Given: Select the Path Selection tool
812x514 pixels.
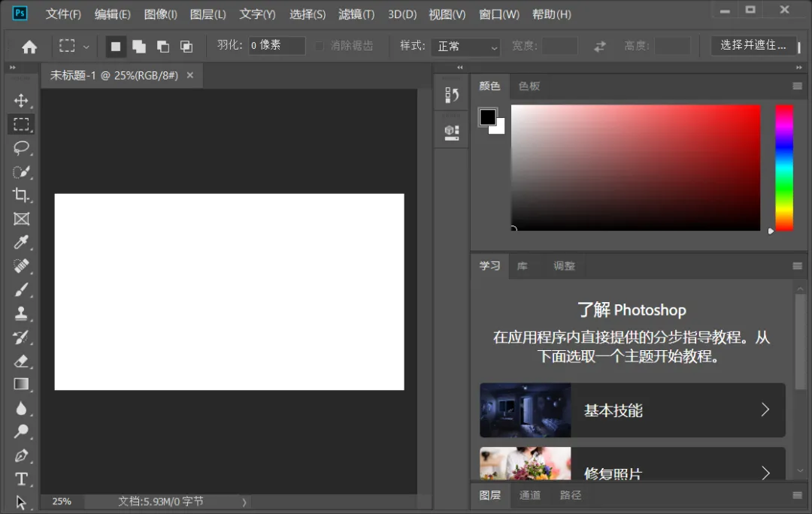Looking at the screenshot, I should coord(21,503).
